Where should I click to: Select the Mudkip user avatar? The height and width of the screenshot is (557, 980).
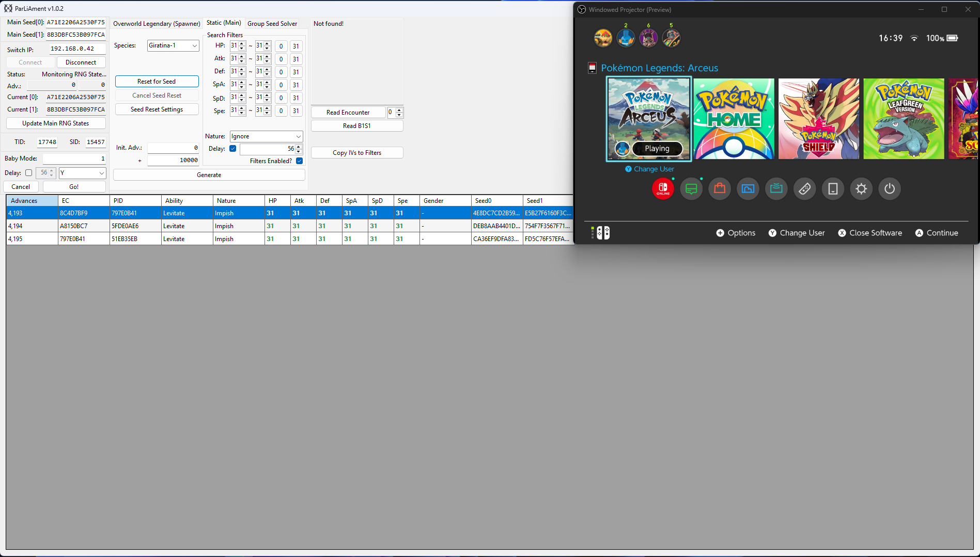[x=626, y=38]
